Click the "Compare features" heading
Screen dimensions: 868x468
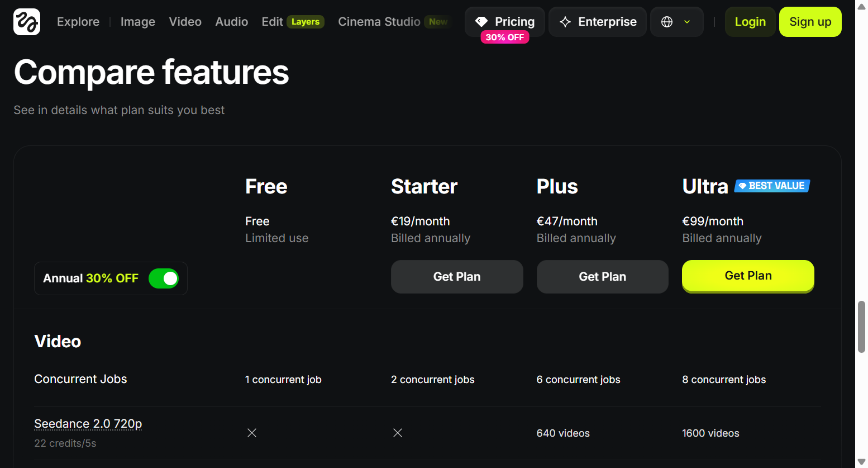[151, 72]
